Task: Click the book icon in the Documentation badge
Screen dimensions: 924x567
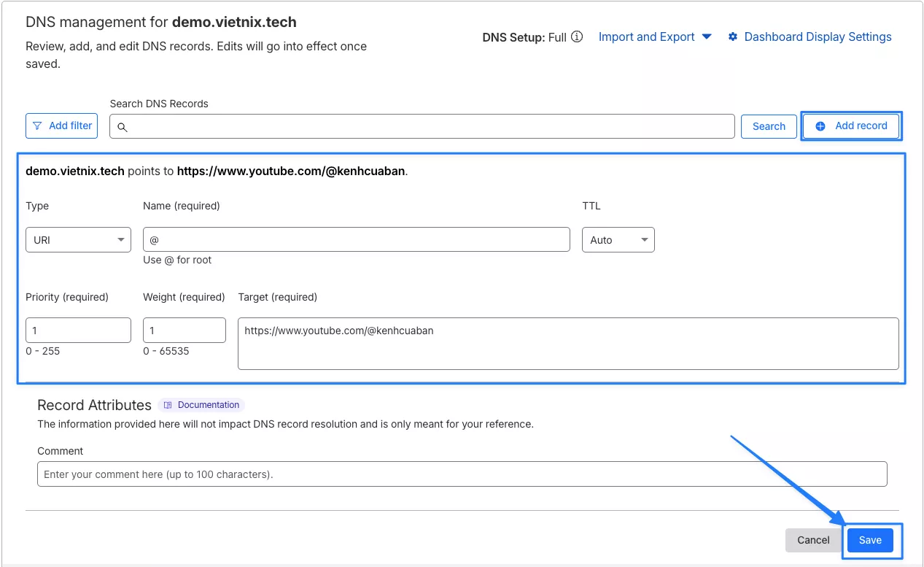Action: point(168,405)
